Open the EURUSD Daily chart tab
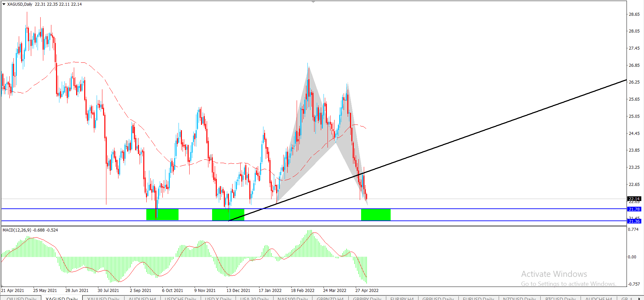 478,298
